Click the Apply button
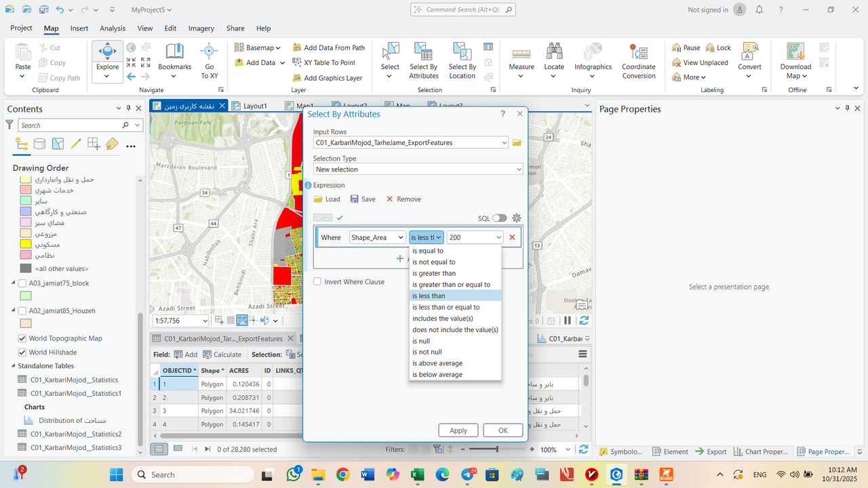The image size is (868, 488). [x=458, y=430]
